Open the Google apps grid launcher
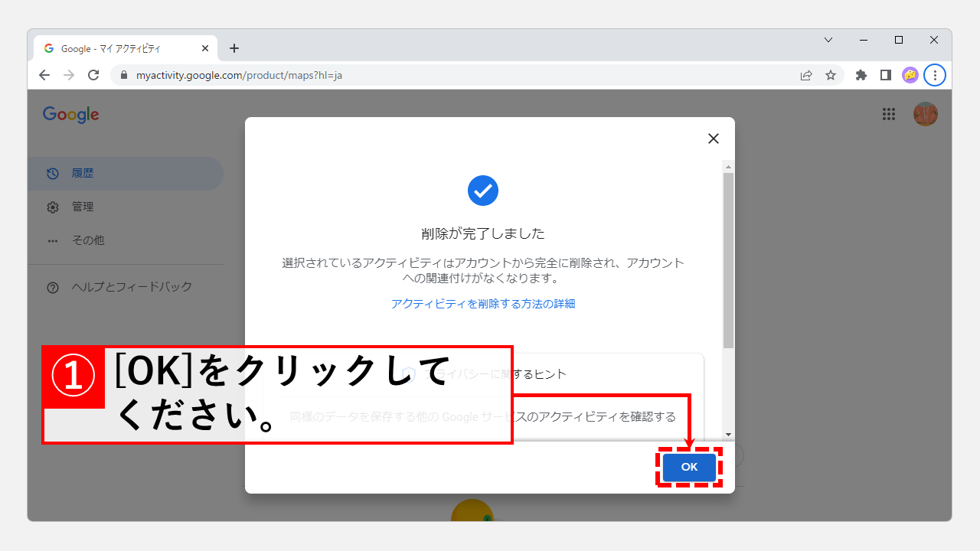This screenshot has width=980, height=551. [889, 113]
